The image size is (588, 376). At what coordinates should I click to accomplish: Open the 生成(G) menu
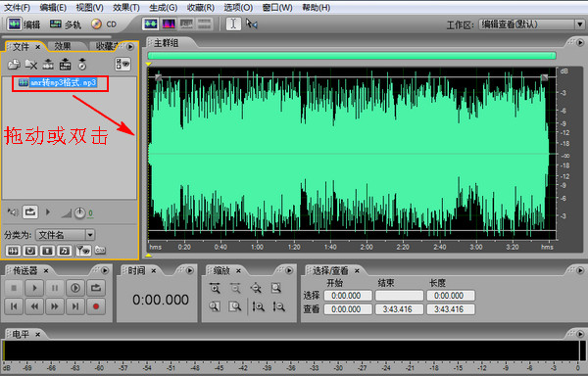pos(163,7)
